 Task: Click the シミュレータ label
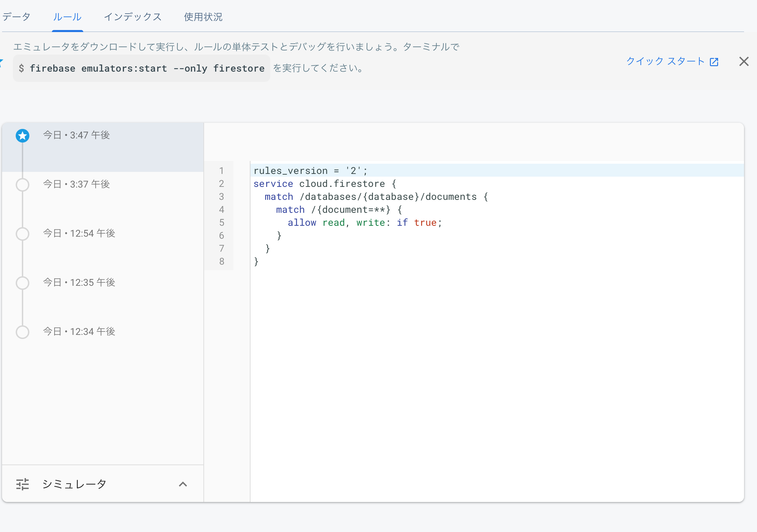(74, 484)
